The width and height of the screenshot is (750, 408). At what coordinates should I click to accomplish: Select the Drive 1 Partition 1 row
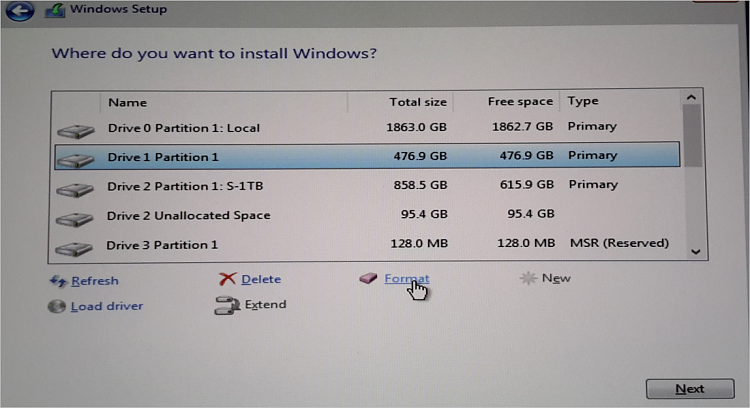pyautogui.click(x=367, y=155)
